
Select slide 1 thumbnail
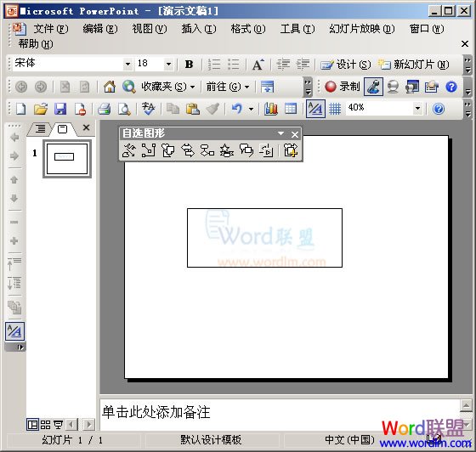pyautogui.click(x=67, y=159)
